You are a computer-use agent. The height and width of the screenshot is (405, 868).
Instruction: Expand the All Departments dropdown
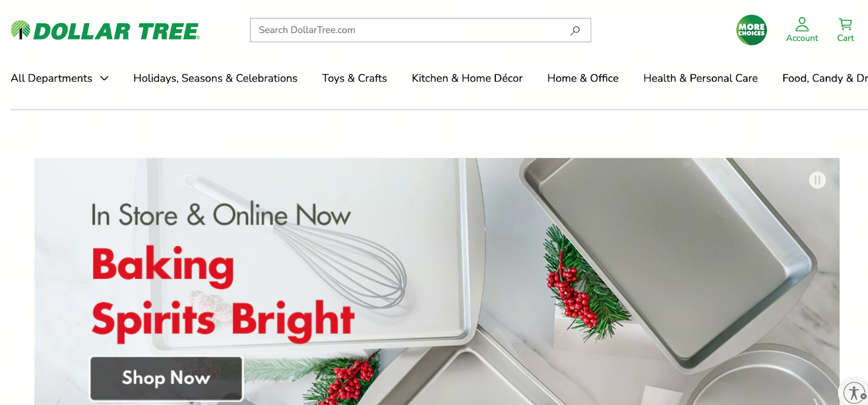60,78
